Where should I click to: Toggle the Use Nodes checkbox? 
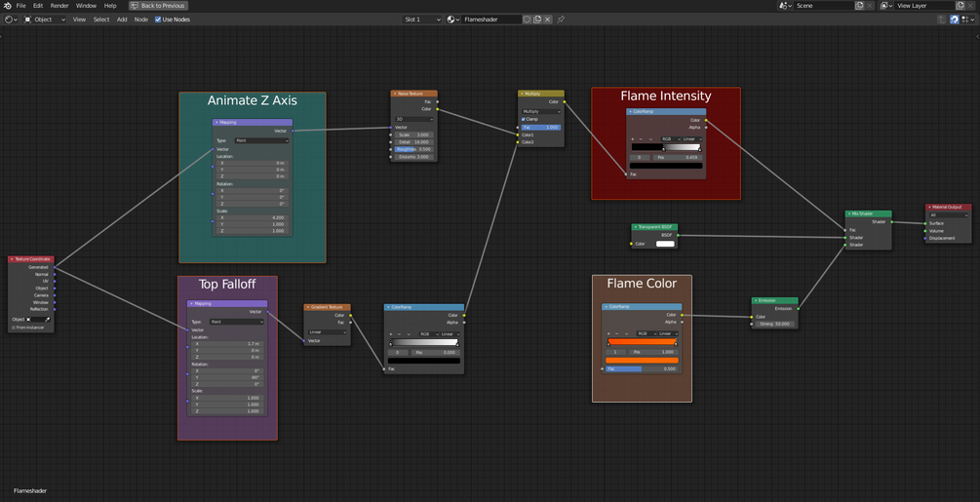158,19
